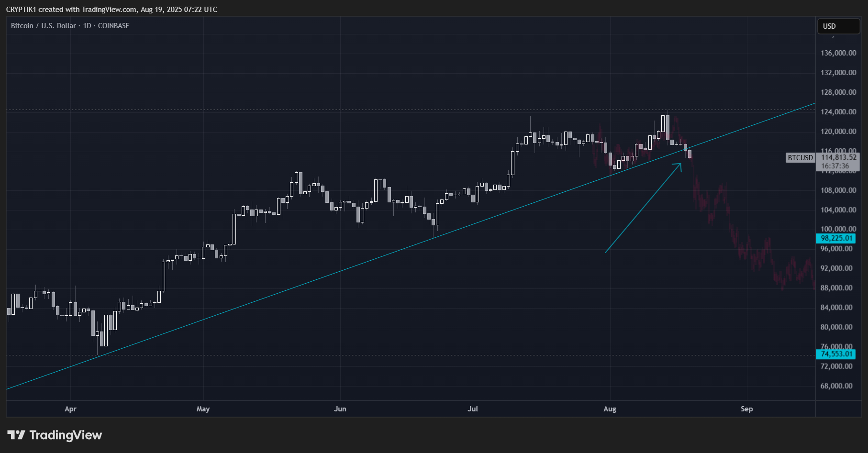The width and height of the screenshot is (868, 453).
Task: Click the May label on time axis
Action: (203, 409)
